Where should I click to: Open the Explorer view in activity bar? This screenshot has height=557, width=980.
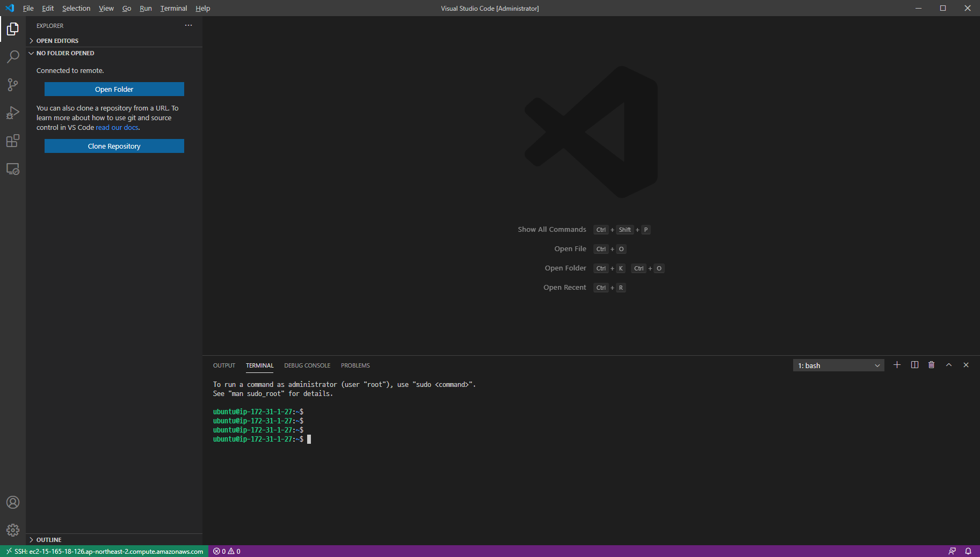coord(13,29)
